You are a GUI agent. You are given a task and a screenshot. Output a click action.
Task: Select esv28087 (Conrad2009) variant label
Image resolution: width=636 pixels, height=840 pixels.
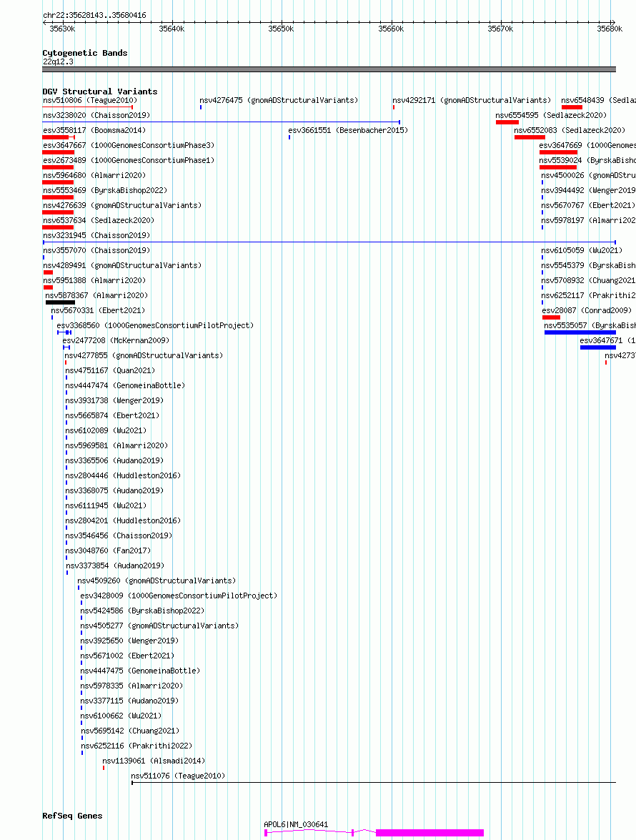click(587, 310)
